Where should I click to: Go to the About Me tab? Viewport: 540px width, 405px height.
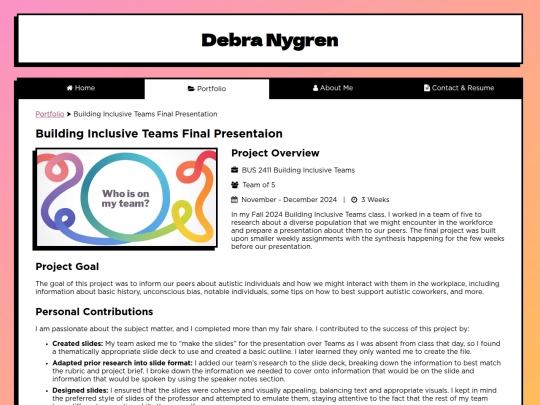pyautogui.click(x=333, y=88)
